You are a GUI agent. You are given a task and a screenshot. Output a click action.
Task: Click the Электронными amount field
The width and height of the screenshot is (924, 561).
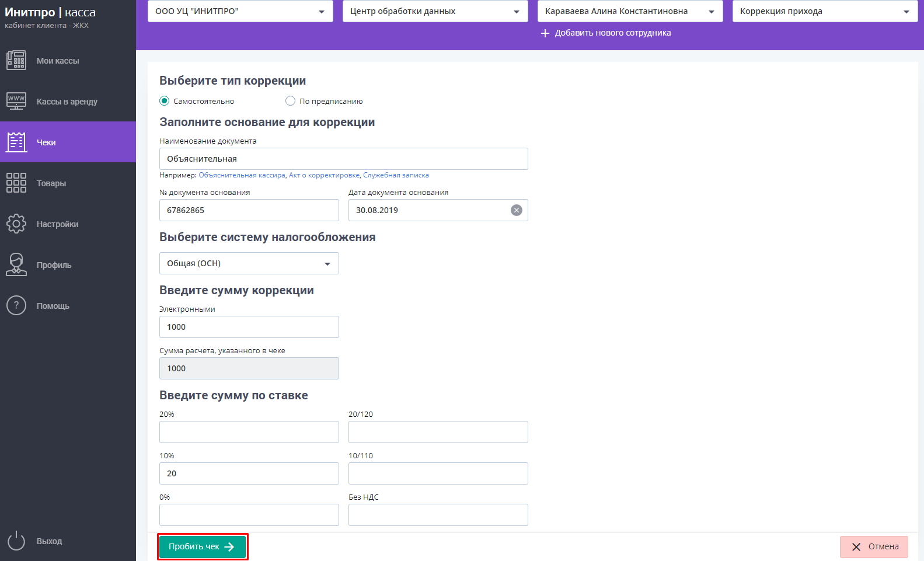249,327
